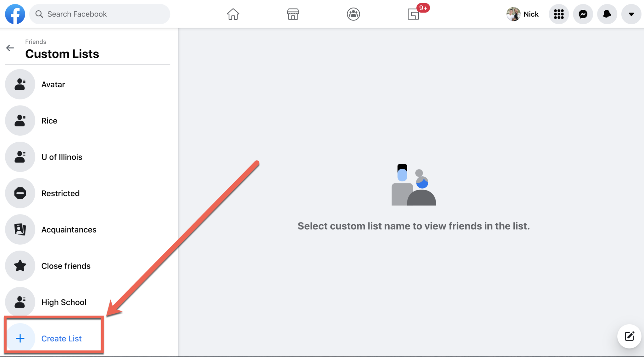Create a new custom friends list
The image size is (644, 357).
[x=61, y=338]
